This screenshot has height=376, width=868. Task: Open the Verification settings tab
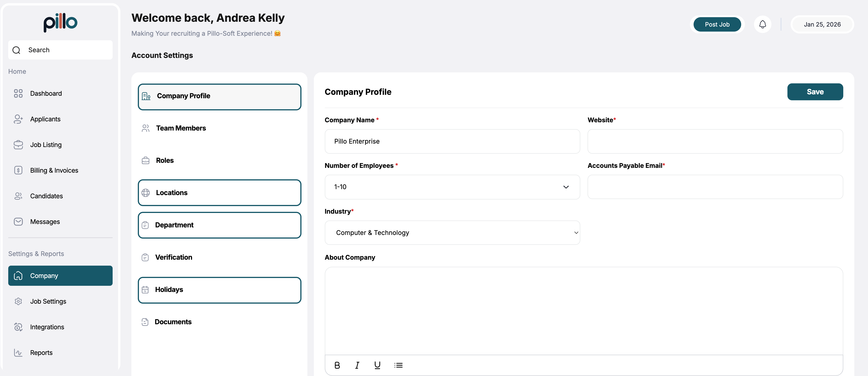coord(219,257)
